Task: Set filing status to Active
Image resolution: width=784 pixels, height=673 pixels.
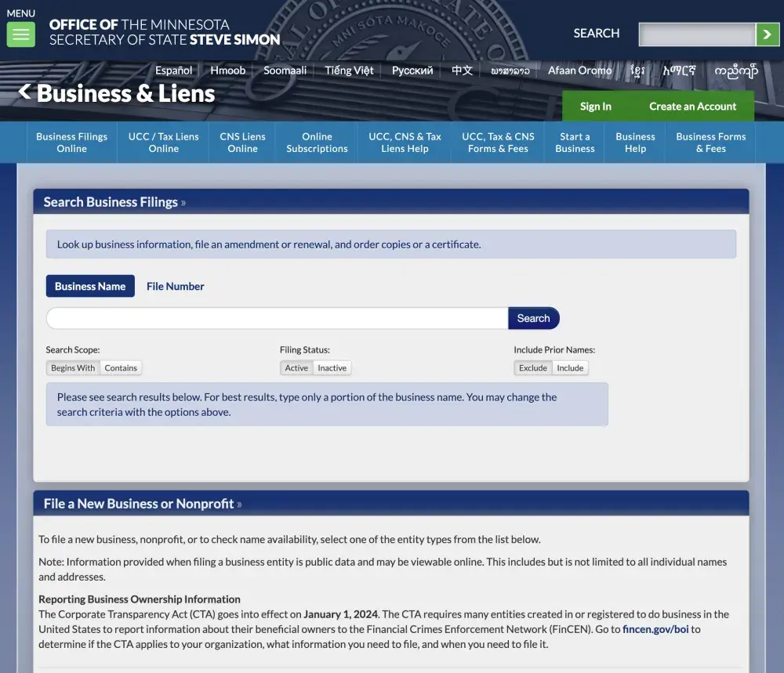Action: [296, 368]
